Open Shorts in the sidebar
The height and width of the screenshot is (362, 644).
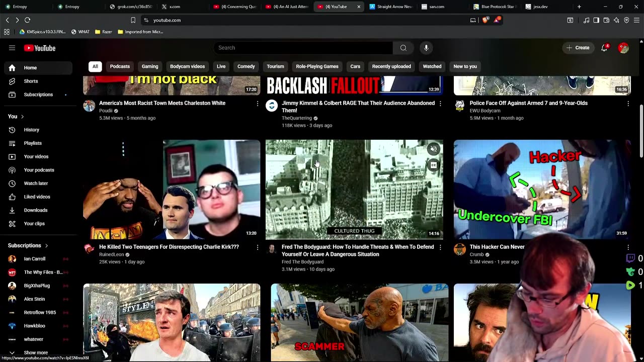coord(39,81)
